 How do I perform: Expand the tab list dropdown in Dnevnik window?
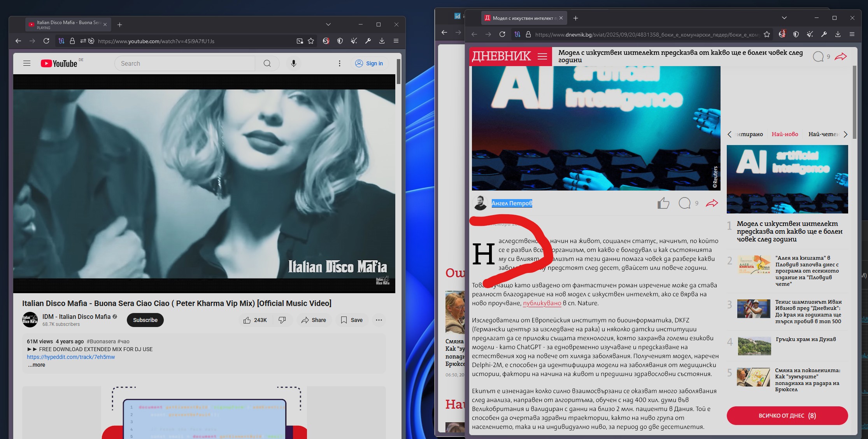784,18
